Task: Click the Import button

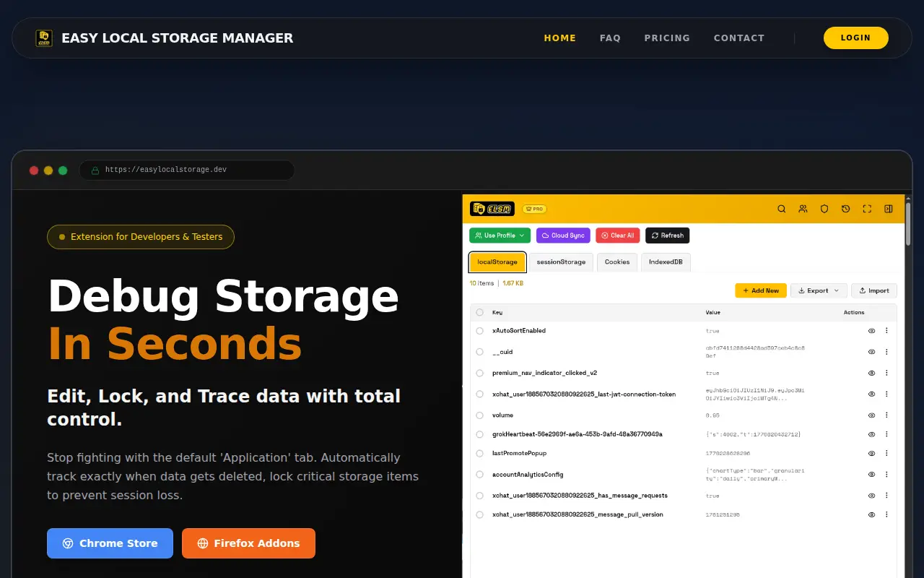Action: (x=874, y=290)
